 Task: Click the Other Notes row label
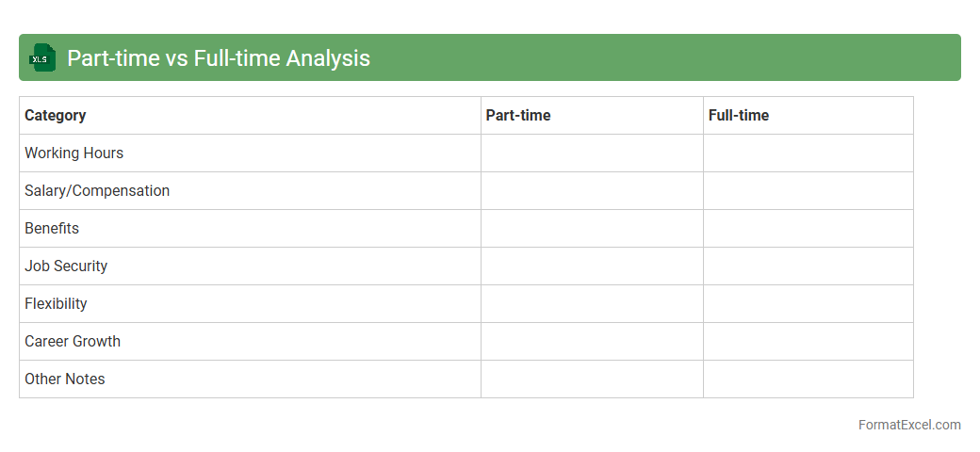coord(65,379)
